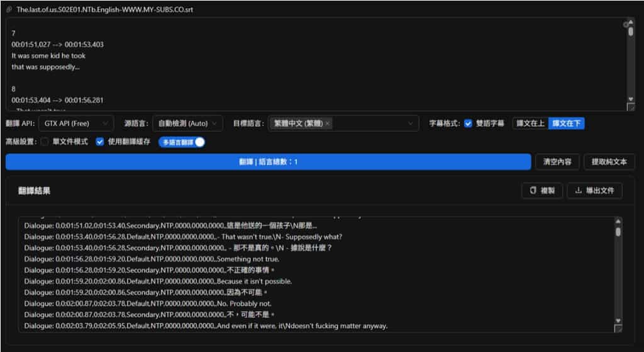Screen dimensions: 644x352
Task: Click the result line 'And even if it were'
Action: coord(206,326)
